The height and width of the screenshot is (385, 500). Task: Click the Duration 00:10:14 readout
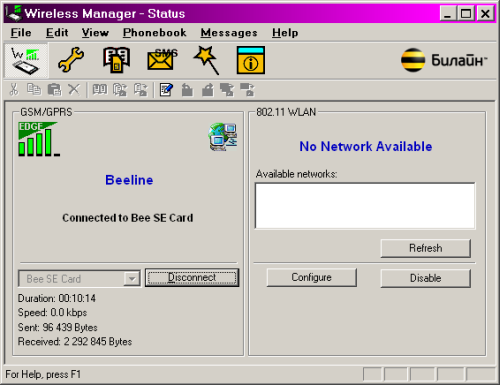coord(57,298)
